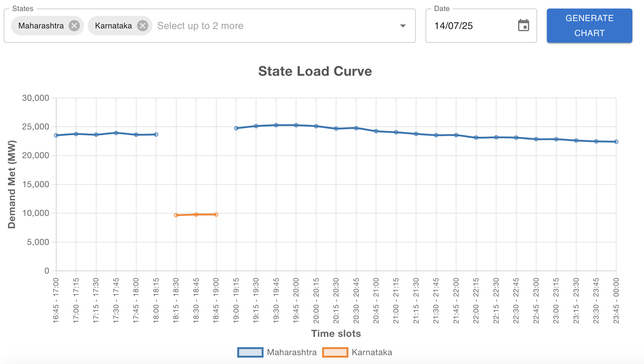This screenshot has width=644, height=364.
Task: Click Maharashtra data point at 18:00 - 18:15
Action: pyautogui.click(x=156, y=134)
